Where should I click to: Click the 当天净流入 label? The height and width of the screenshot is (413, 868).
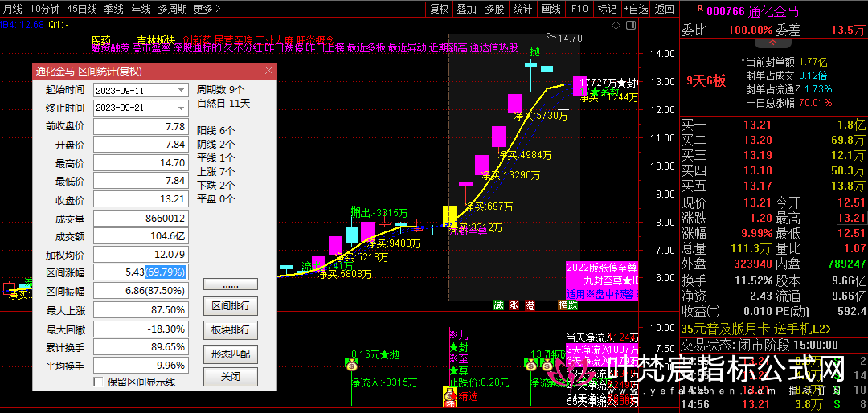(590, 337)
